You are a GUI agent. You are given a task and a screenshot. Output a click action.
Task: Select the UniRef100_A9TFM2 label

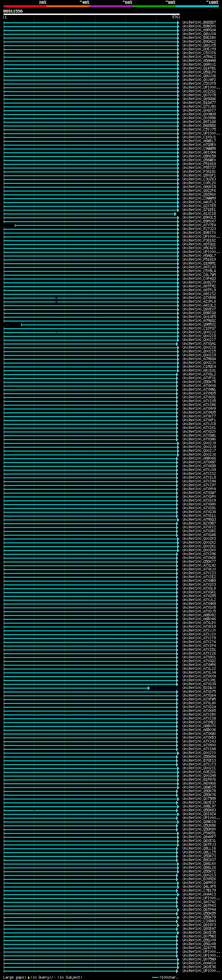[199, 286]
